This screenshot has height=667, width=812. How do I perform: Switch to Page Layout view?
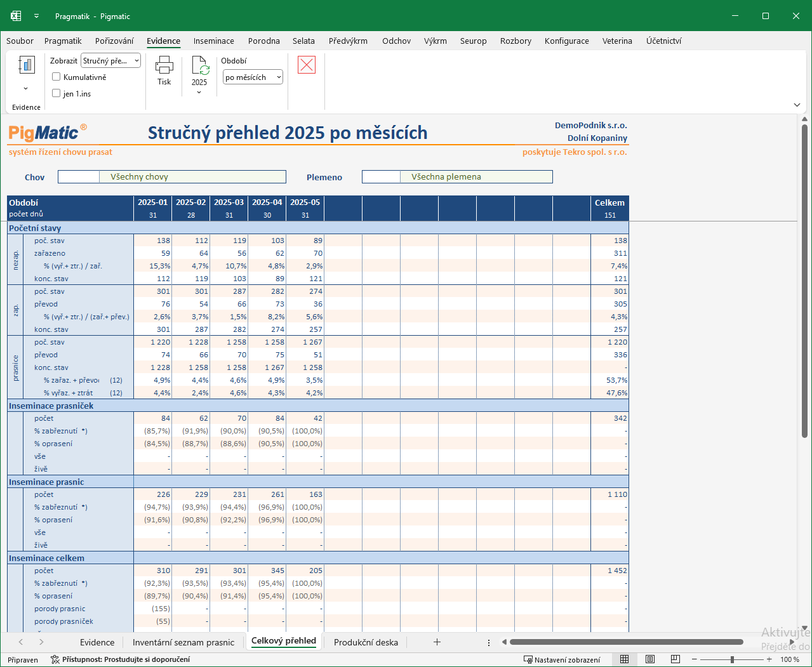pyautogui.click(x=649, y=659)
